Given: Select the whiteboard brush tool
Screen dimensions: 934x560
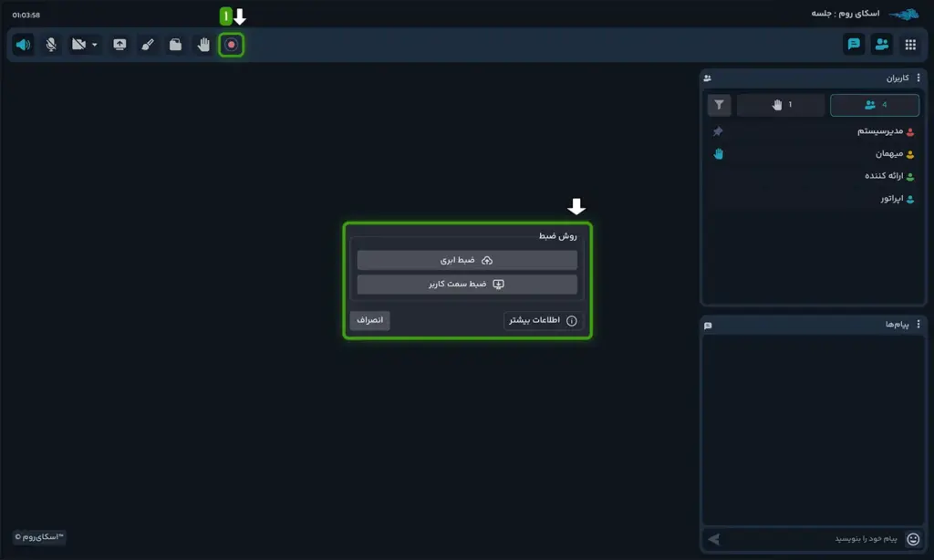Looking at the screenshot, I should (x=147, y=45).
